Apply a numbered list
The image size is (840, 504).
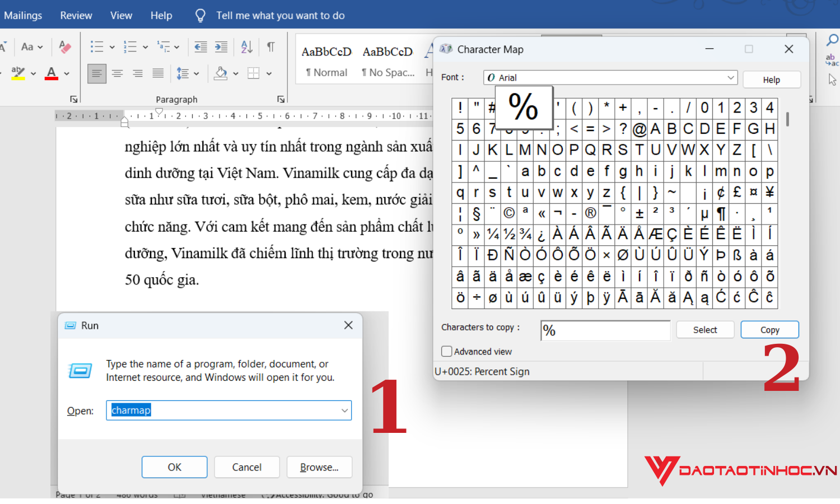tap(130, 47)
